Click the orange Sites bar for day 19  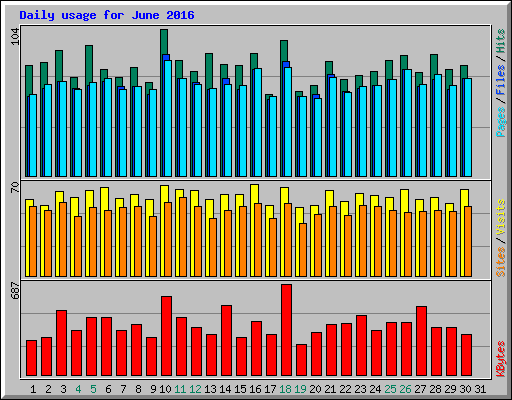click(x=303, y=250)
